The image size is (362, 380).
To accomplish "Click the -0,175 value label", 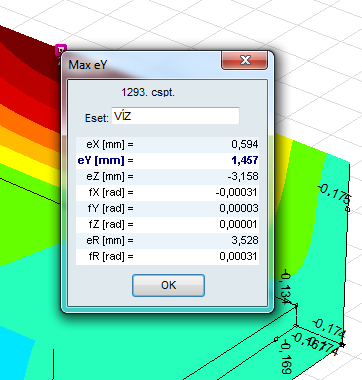I will [x=334, y=195].
